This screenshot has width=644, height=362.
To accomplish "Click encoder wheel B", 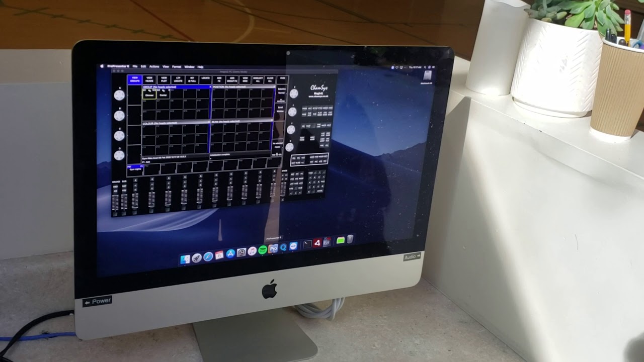I will (119, 116).
